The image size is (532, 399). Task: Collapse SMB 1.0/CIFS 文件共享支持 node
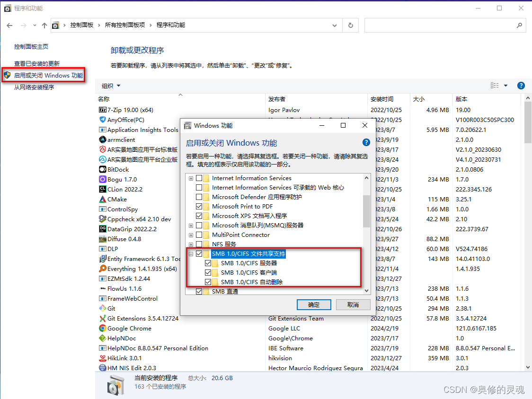click(x=191, y=254)
